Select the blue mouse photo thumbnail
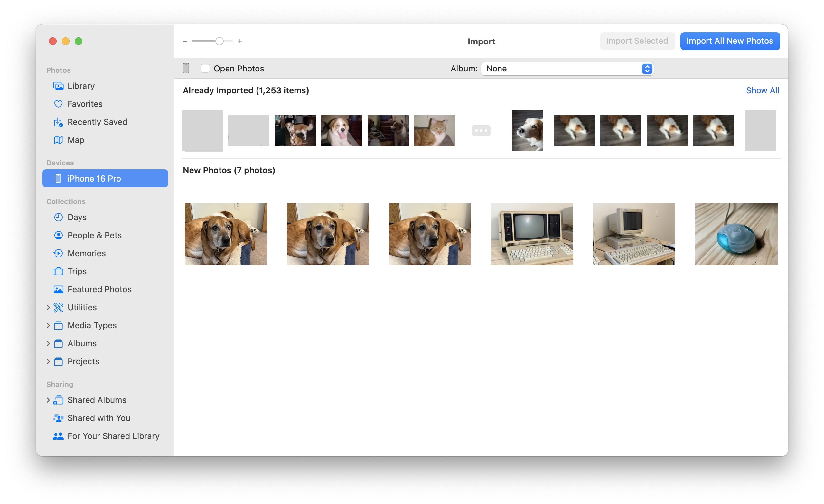The width and height of the screenshot is (824, 504). tap(736, 234)
